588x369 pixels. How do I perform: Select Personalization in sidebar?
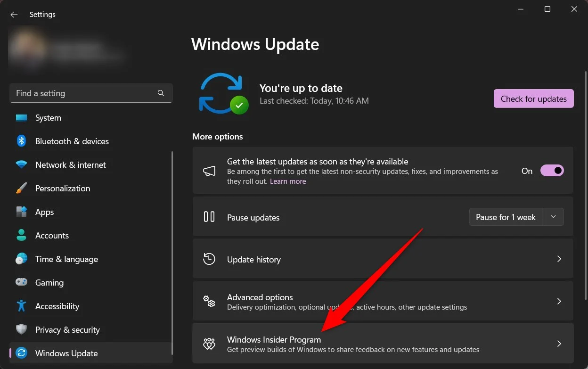pos(91,189)
